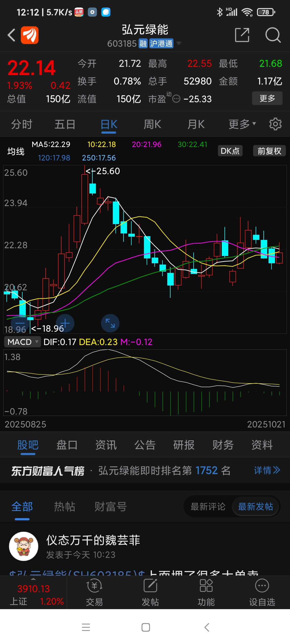
Task: Open the Eastmoney app logo
Action: click(x=30, y=35)
